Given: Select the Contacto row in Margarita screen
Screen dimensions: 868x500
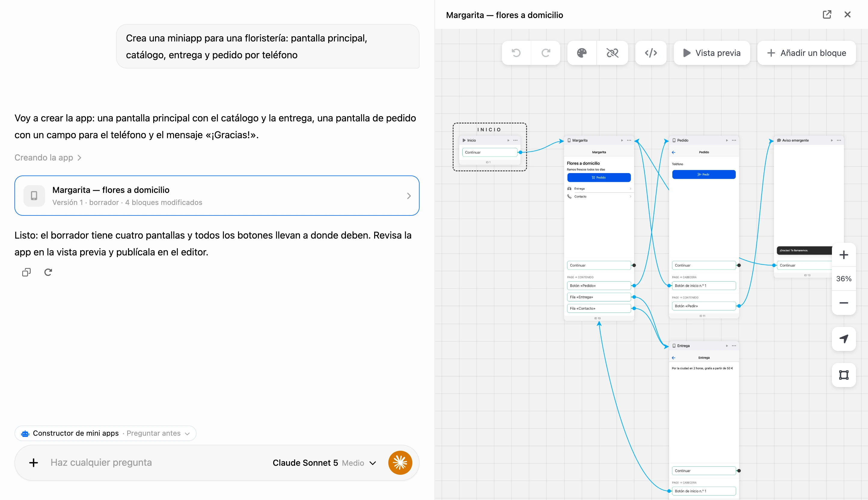Looking at the screenshot, I should tap(599, 197).
